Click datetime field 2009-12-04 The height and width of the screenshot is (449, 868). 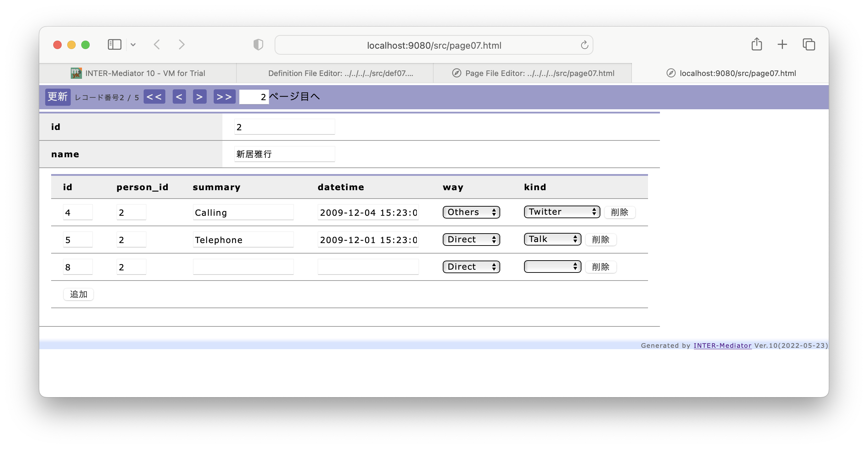(368, 212)
